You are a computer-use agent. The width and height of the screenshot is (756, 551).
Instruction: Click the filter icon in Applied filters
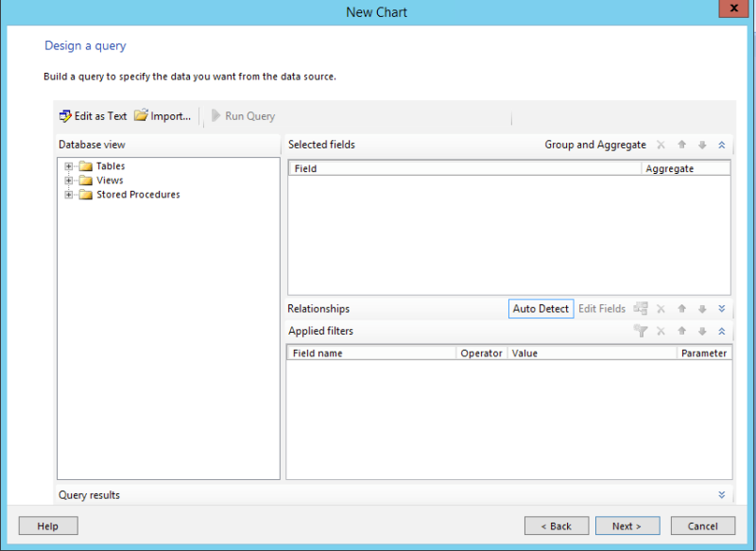tap(641, 331)
